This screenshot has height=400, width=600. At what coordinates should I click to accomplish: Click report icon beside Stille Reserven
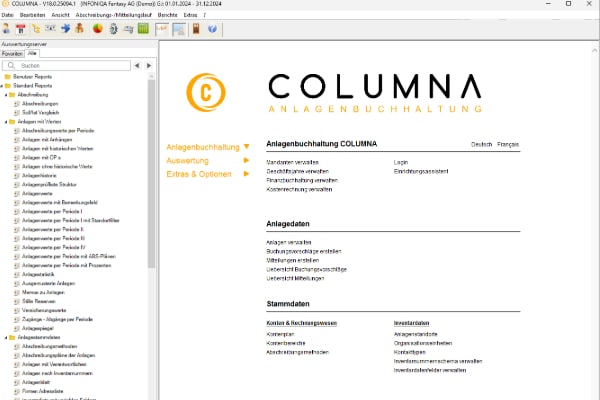click(16, 301)
